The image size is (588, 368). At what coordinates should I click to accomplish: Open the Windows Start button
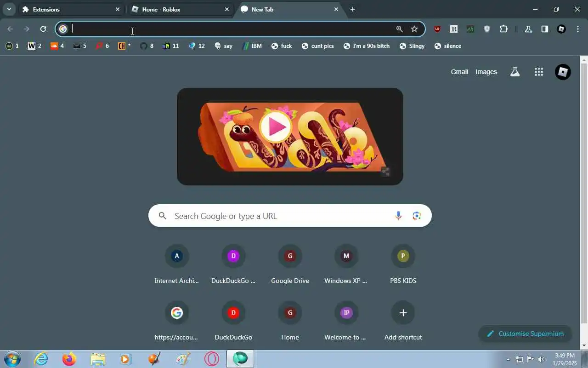[12, 359]
